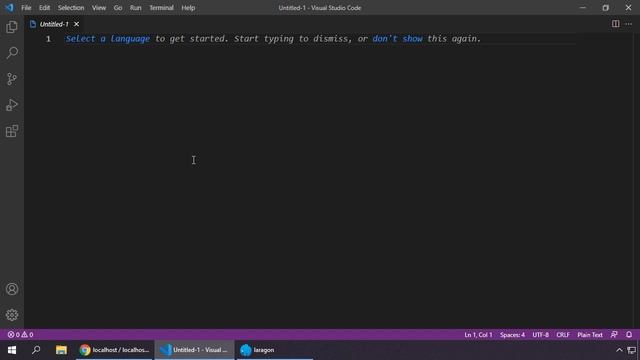Open the Run and Debug view

click(12, 105)
